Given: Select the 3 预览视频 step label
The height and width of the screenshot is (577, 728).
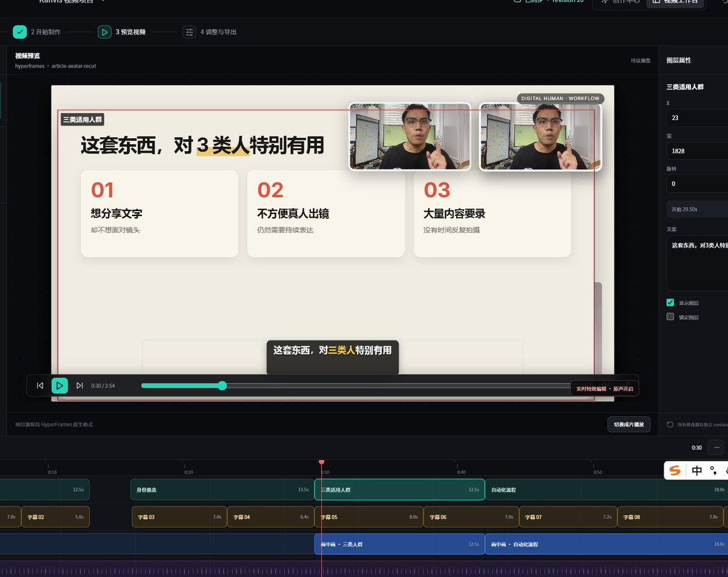Looking at the screenshot, I should click(131, 32).
